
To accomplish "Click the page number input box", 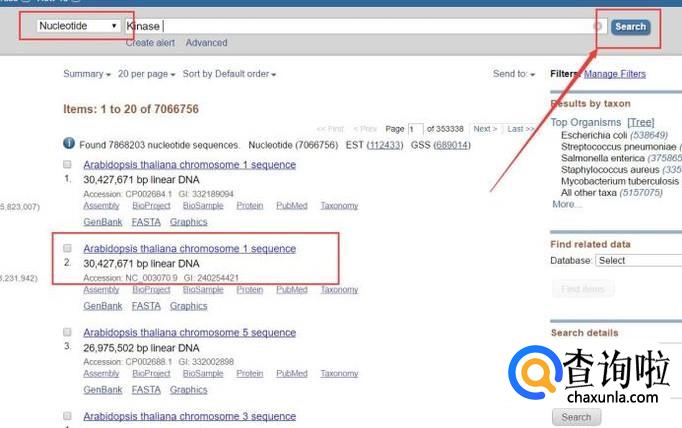I will [415, 129].
